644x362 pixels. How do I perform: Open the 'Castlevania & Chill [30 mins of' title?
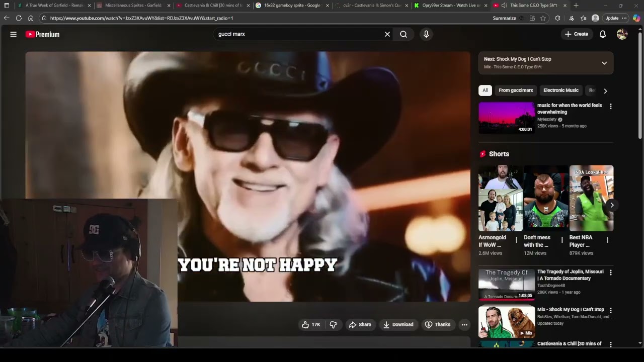click(570, 344)
